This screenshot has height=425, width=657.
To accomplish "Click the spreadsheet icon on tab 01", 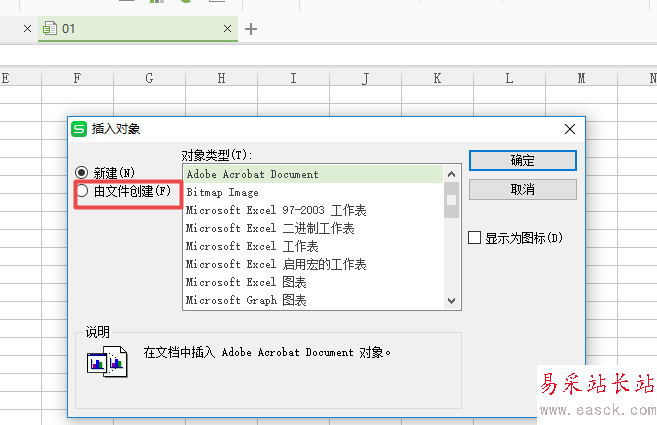I will point(50,28).
